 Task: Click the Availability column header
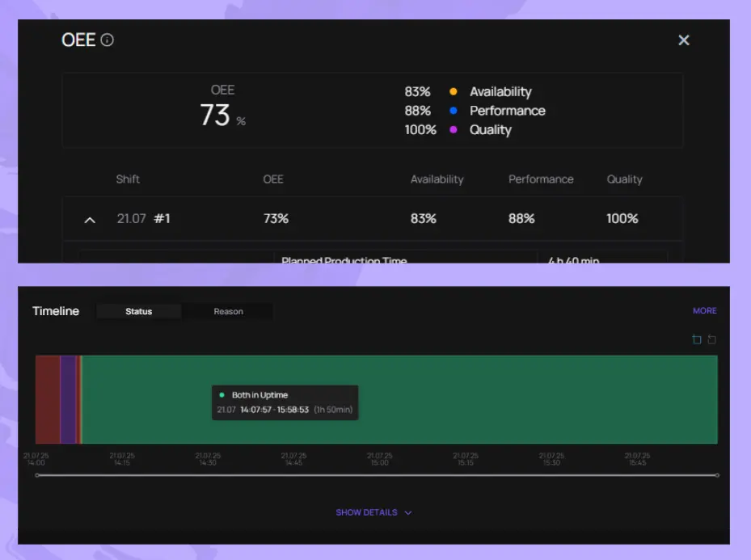(x=437, y=179)
